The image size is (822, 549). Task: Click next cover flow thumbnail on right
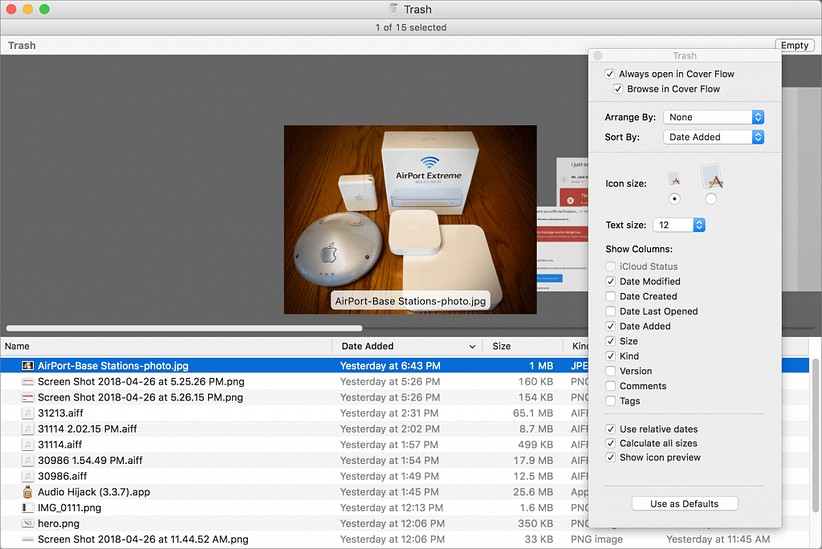[x=563, y=249]
